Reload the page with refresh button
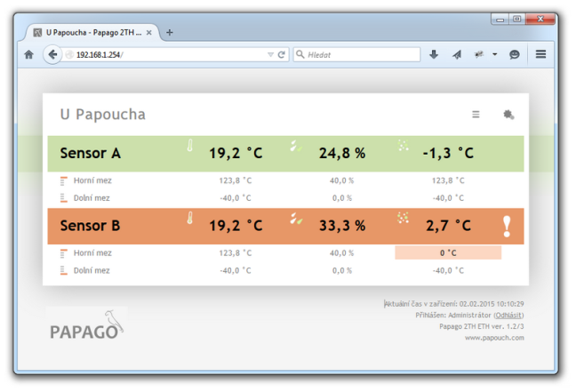The width and height of the screenshot is (576, 392). [x=282, y=54]
